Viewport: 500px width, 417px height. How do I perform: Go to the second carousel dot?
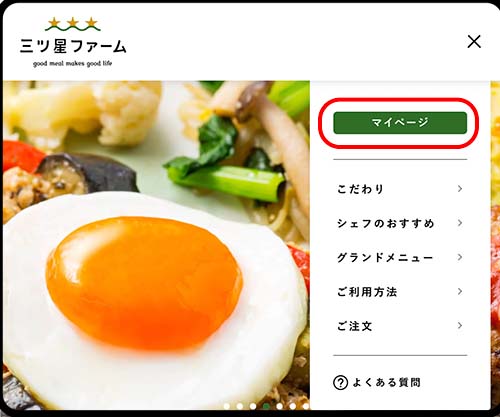(x=240, y=406)
